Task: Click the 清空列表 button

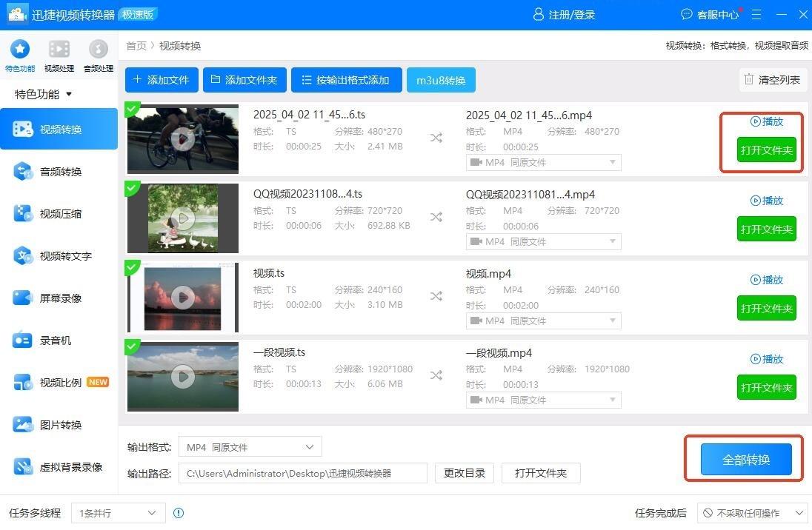Action: pyautogui.click(x=772, y=80)
